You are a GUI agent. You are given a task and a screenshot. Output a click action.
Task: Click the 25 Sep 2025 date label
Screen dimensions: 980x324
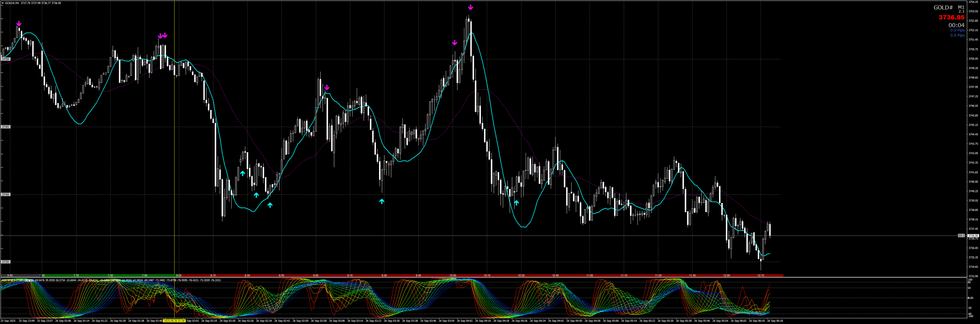[x=8, y=321]
